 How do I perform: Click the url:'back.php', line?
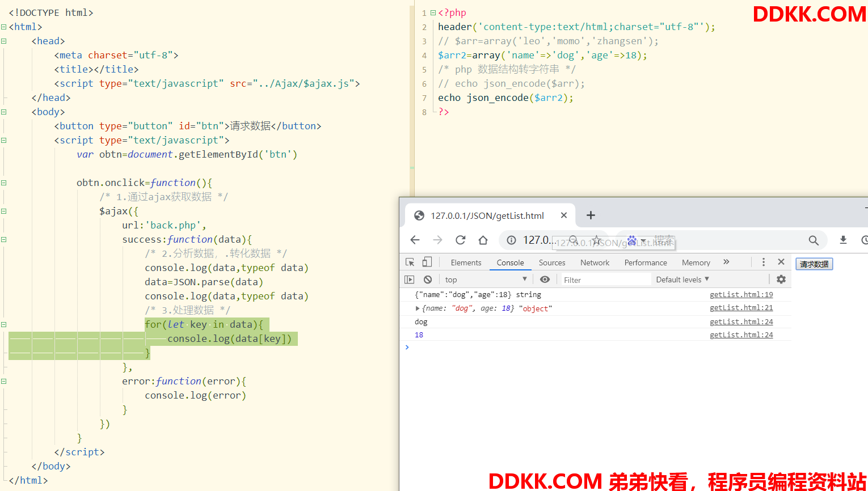164,225
